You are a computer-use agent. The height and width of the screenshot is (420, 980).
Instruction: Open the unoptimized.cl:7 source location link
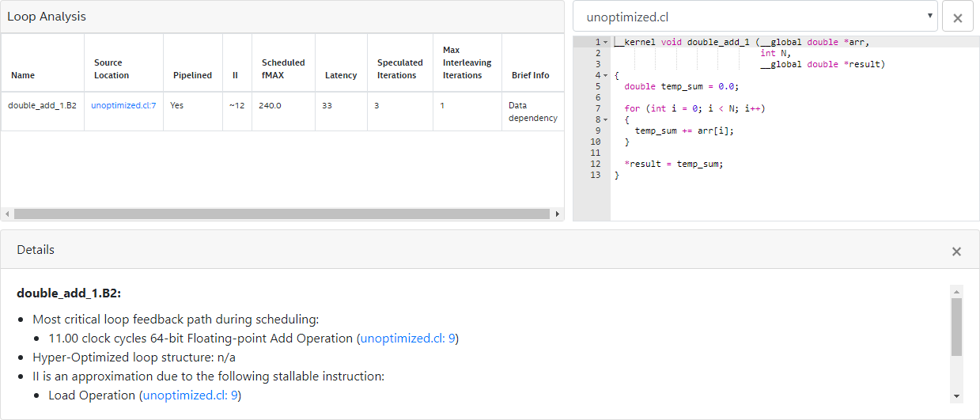(x=123, y=105)
